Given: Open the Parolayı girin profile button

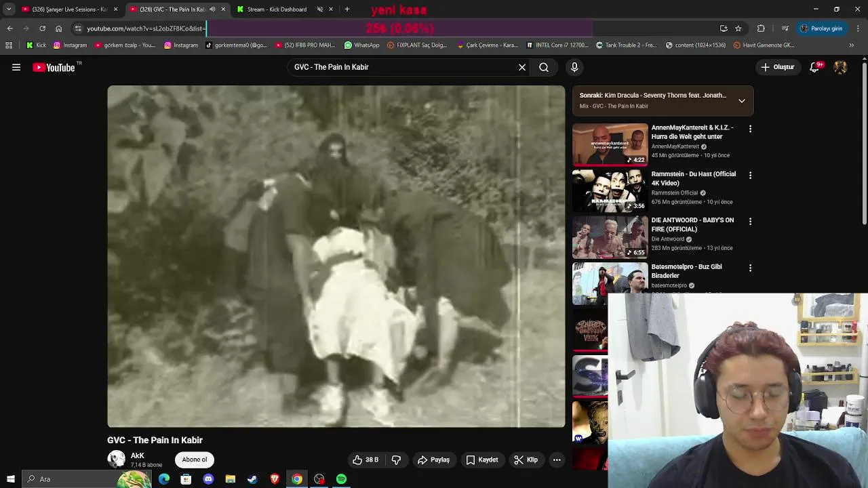Looking at the screenshot, I should 821,28.
